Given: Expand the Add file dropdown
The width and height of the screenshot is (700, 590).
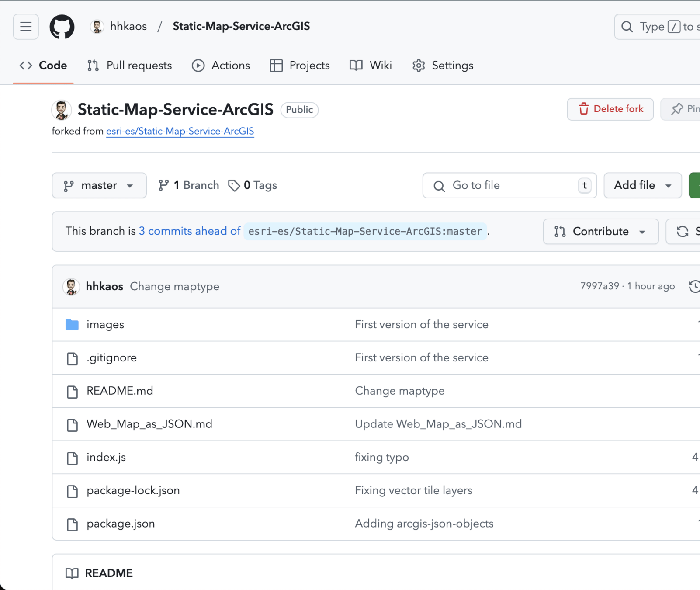Looking at the screenshot, I should click(643, 185).
